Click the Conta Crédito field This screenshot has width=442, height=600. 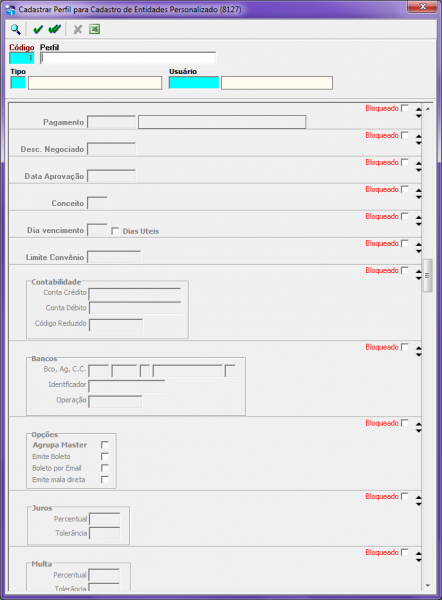[135, 293]
